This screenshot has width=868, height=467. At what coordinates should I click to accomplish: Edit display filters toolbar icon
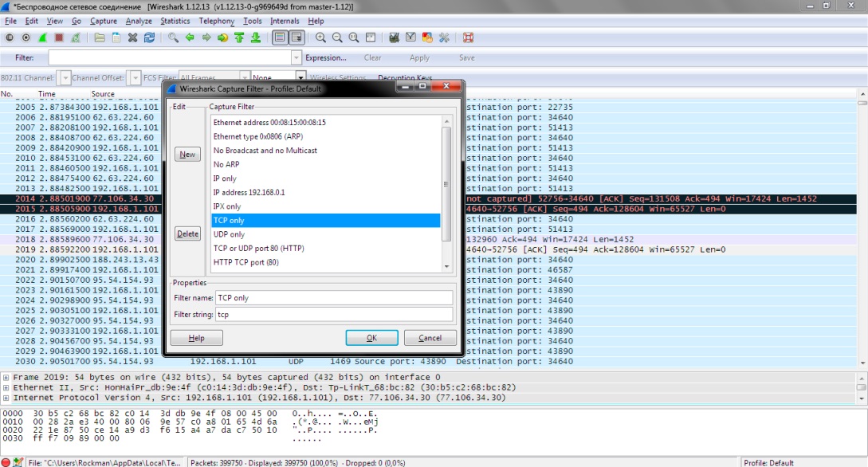pyautogui.click(x=410, y=37)
